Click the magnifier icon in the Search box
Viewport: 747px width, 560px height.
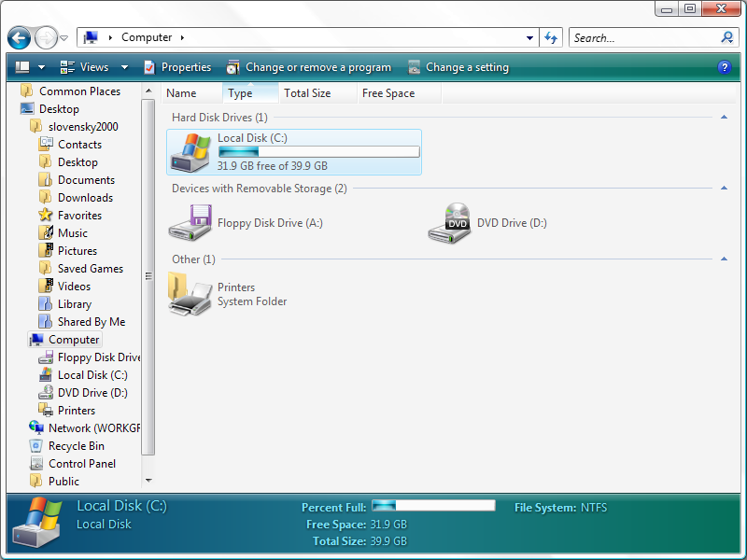click(x=727, y=37)
